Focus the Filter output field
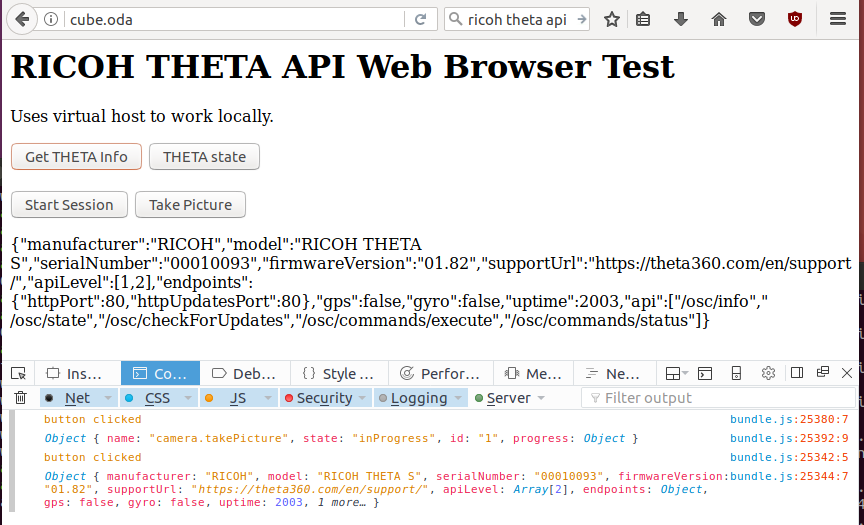This screenshot has width=864, height=525. coord(718,398)
